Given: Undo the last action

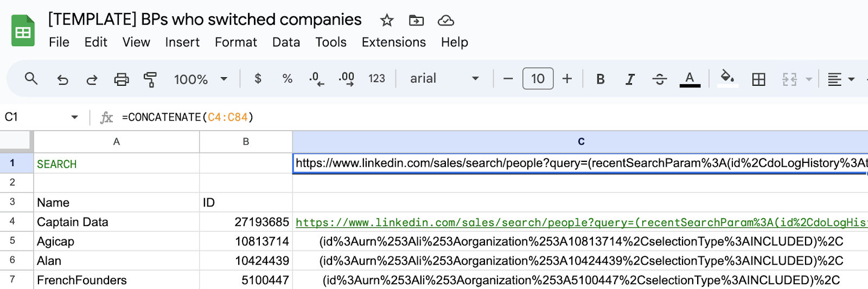Looking at the screenshot, I should (63, 79).
